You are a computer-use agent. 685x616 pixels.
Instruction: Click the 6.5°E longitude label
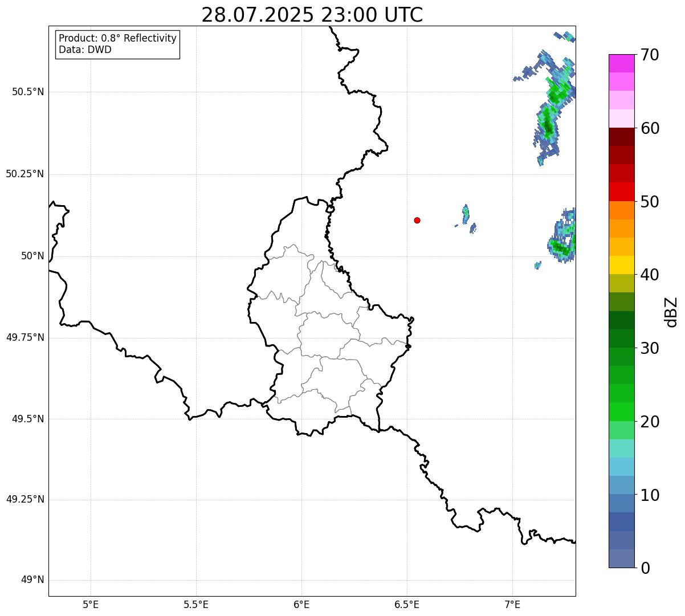coord(407,604)
